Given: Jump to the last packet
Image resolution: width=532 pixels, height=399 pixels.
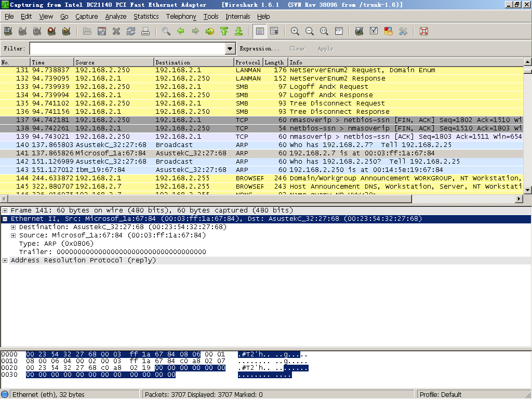Looking at the screenshot, I should [239, 32].
